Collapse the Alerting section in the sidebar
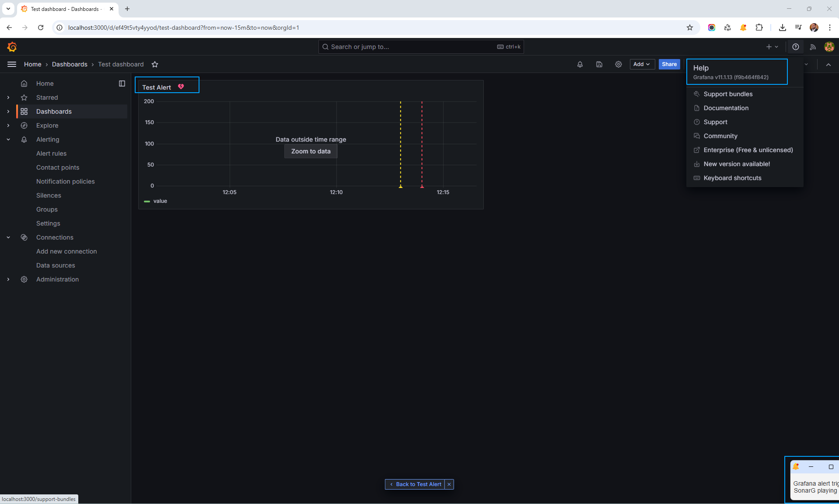 (8, 139)
